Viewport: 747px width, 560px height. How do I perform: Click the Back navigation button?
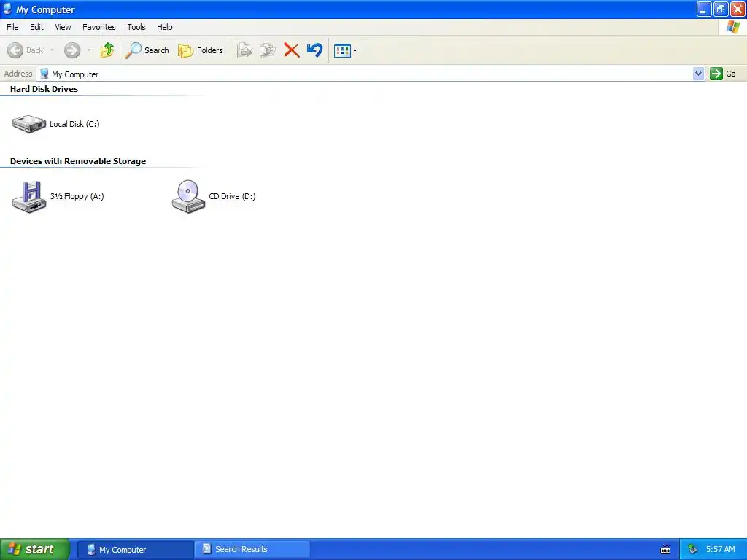click(26, 50)
